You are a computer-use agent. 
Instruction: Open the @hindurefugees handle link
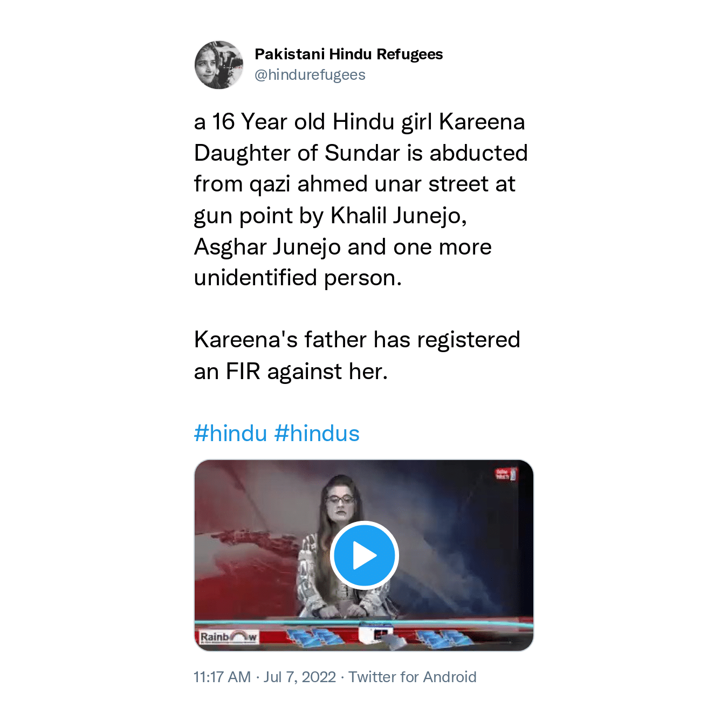(x=310, y=75)
